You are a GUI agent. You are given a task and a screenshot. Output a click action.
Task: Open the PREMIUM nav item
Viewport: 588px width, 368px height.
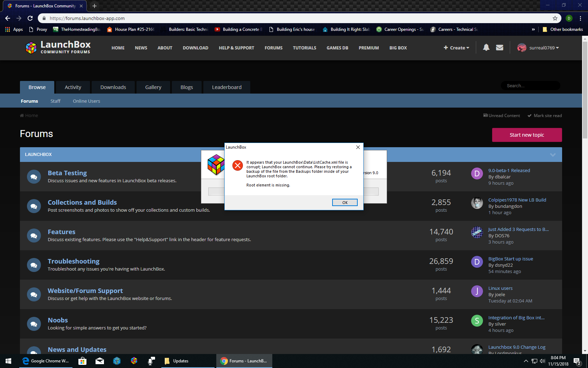(x=369, y=48)
